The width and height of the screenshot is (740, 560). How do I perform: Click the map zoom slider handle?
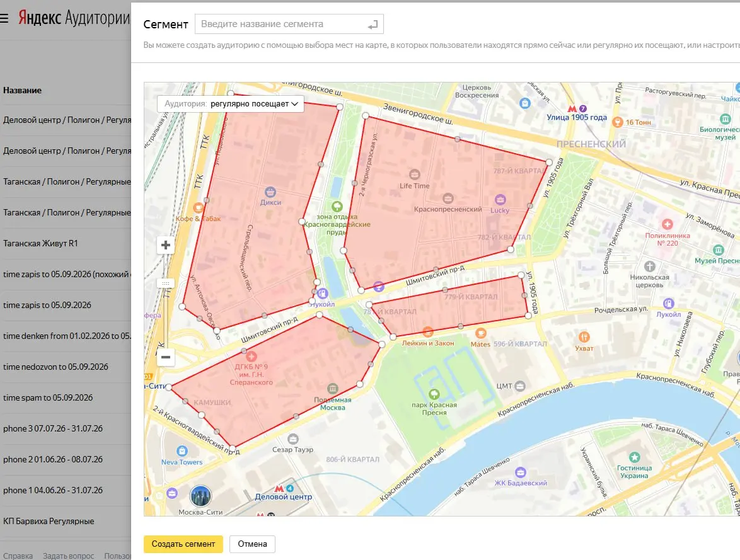tap(166, 283)
